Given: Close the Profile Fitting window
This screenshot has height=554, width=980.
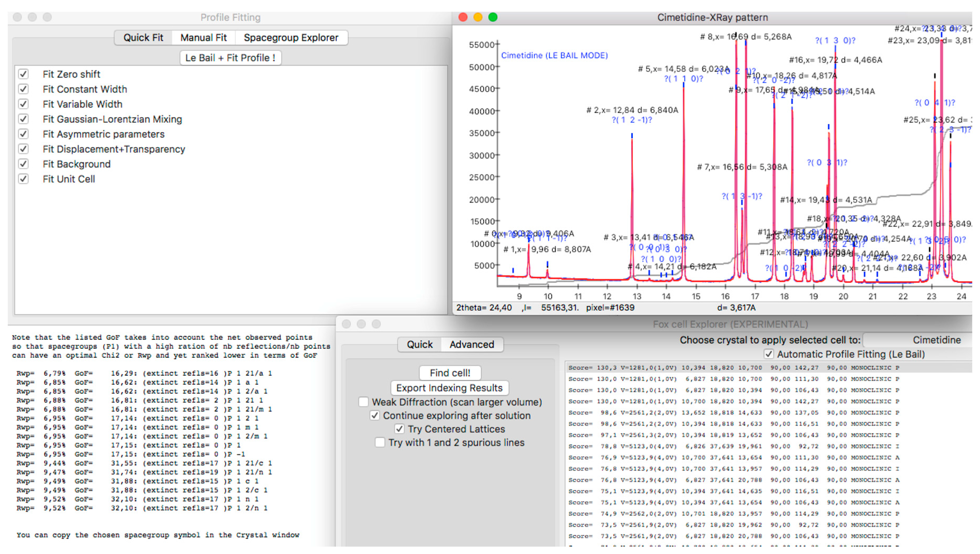Looking at the screenshot, I should point(17,17).
